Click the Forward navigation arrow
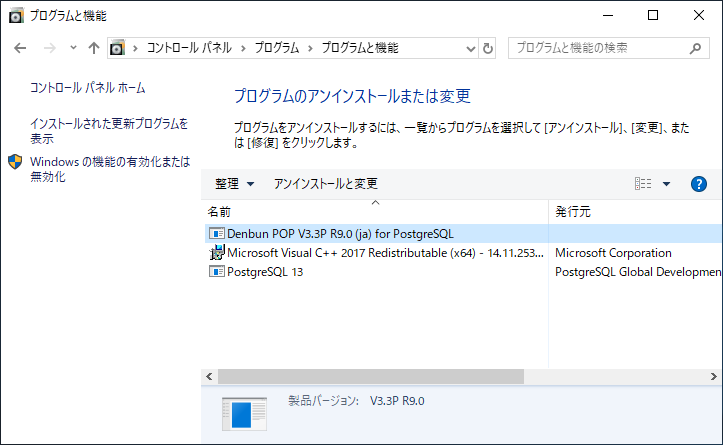The height and width of the screenshot is (445, 723). [49, 48]
